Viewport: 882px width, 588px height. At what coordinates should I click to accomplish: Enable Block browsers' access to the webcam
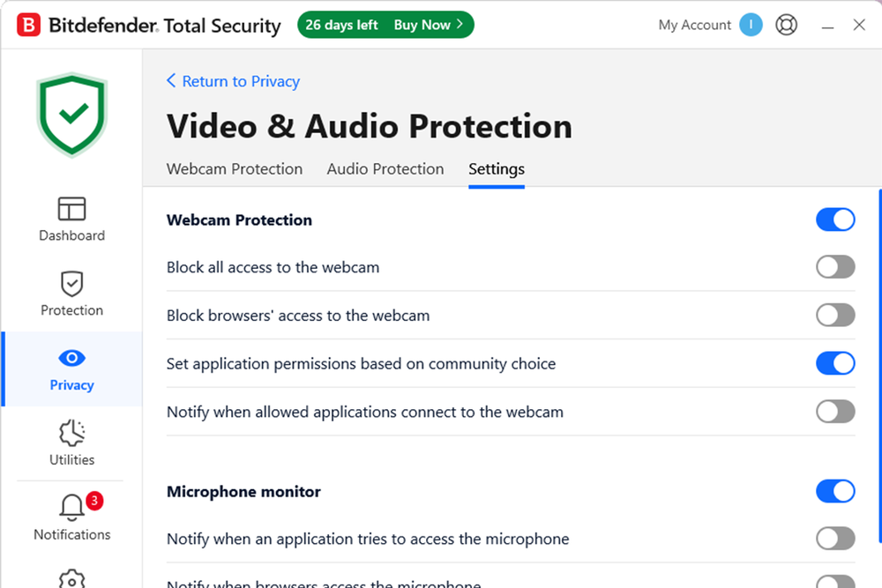[835, 315]
